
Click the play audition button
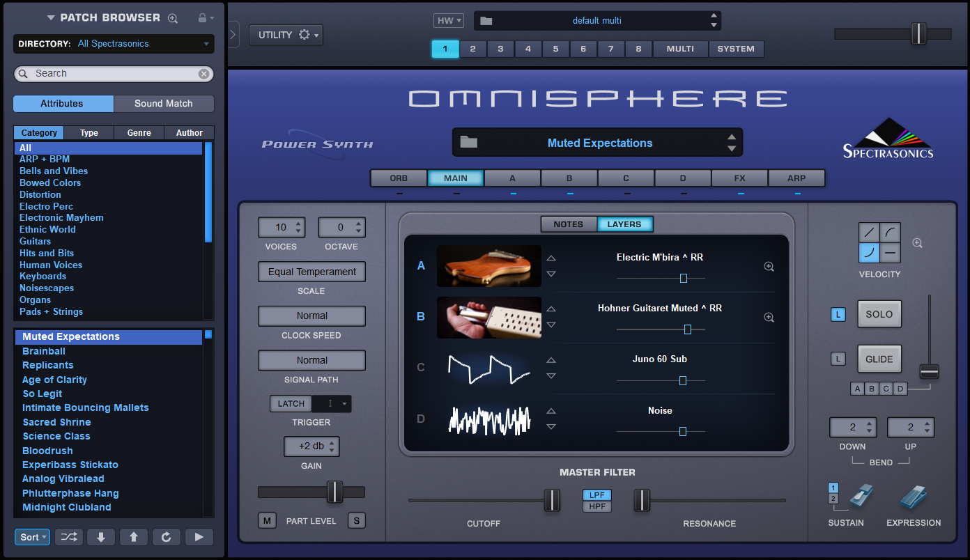pos(199,537)
